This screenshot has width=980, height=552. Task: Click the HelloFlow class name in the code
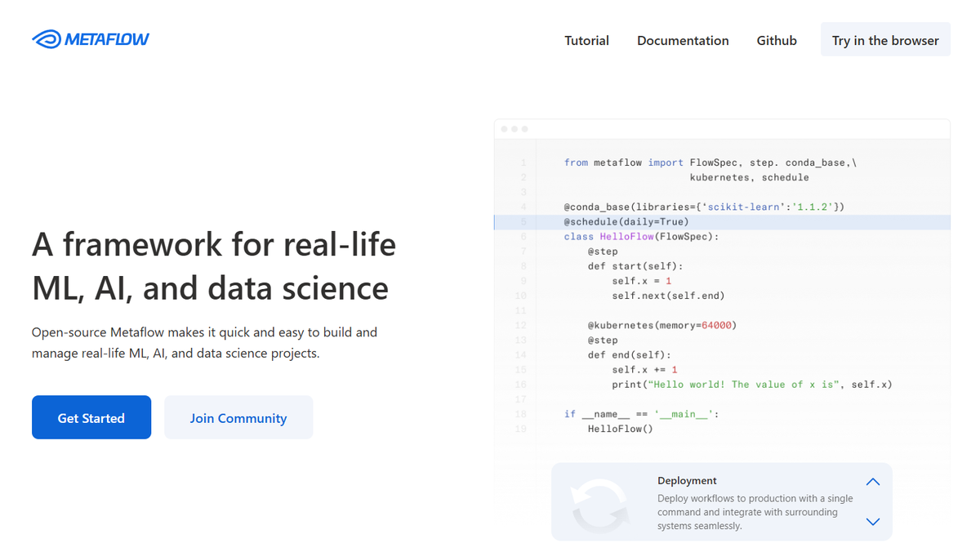(626, 236)
